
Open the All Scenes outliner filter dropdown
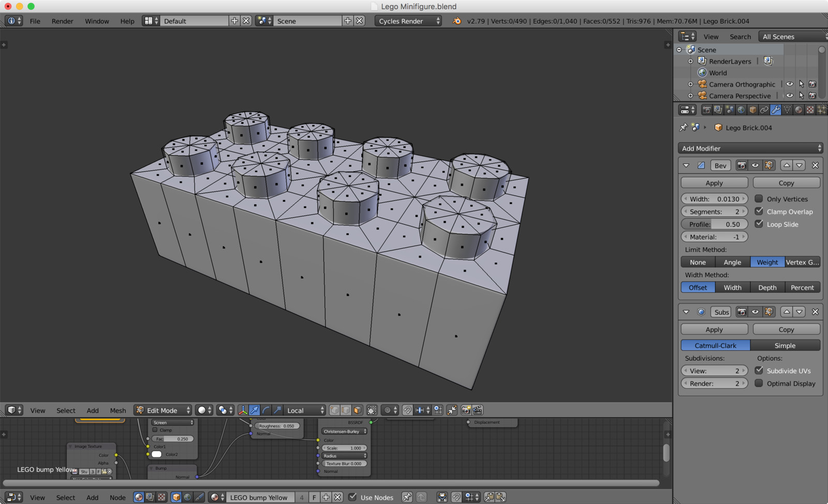(x=793, y=37)
